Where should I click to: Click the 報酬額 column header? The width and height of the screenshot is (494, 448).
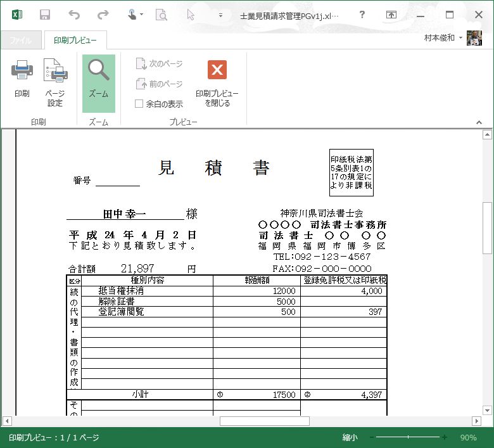point(257,280)
